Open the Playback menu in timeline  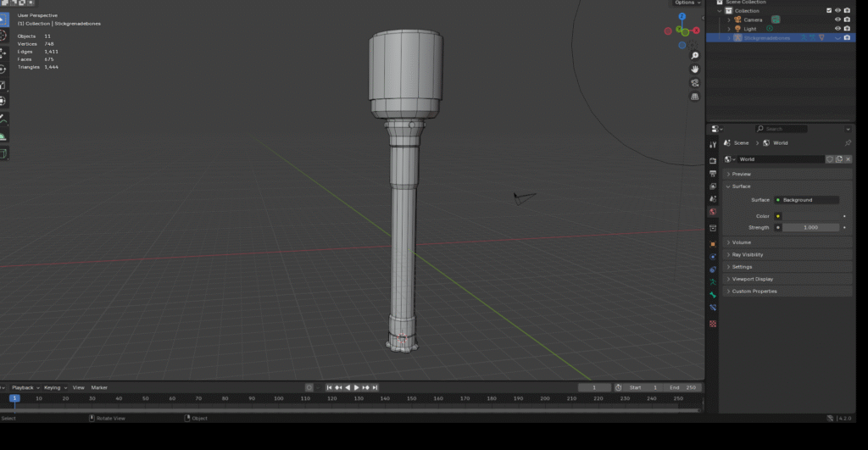[23, 387]
